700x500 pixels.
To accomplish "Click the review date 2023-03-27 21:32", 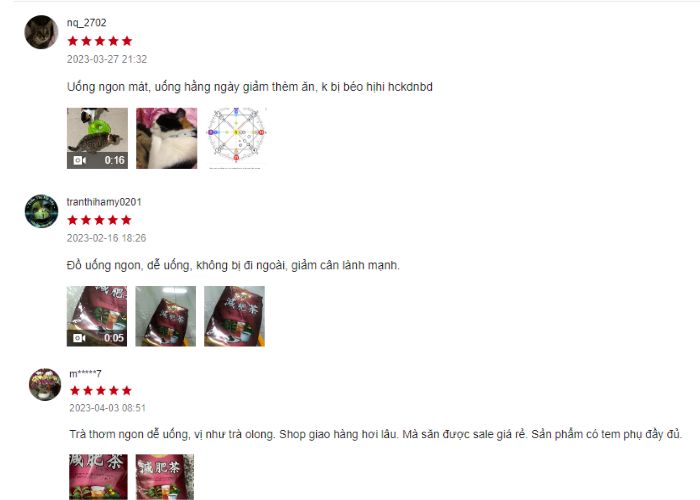I will pyautogui.click(x=107, y=59).
